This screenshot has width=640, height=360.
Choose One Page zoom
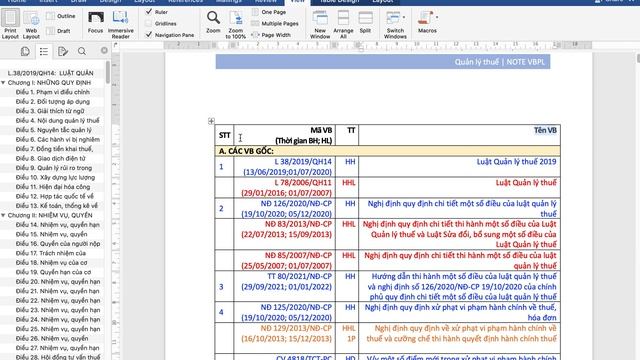[269, 12]
